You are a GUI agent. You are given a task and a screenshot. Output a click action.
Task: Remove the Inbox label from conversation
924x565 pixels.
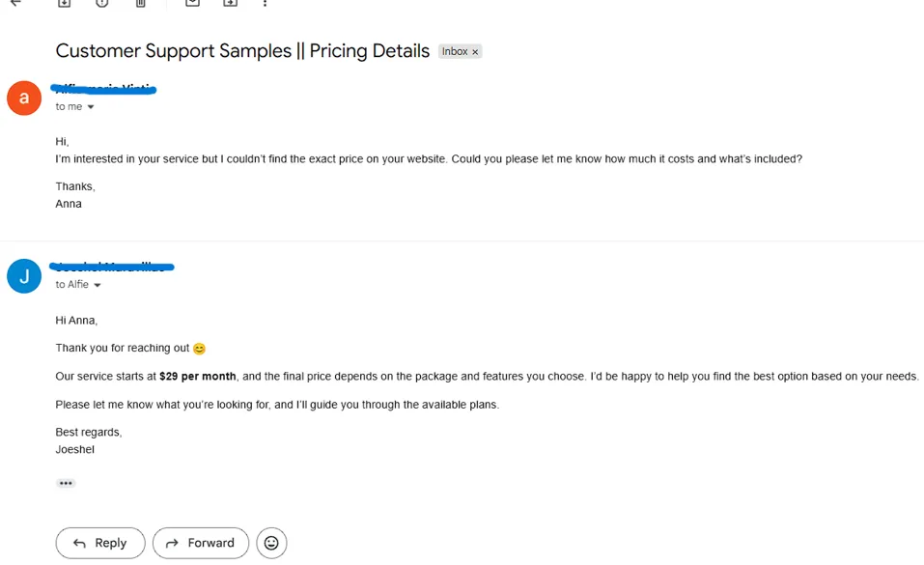[x=475, y=52]
